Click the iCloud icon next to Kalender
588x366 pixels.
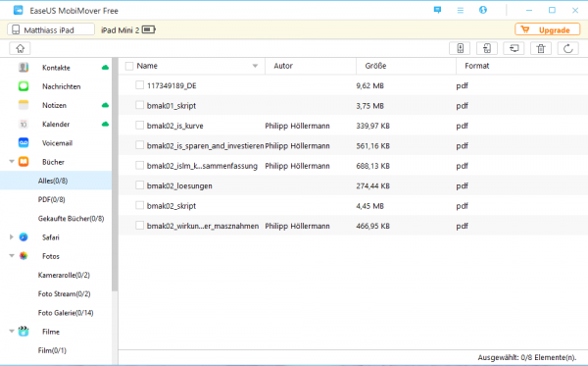(x=105, y=124)
